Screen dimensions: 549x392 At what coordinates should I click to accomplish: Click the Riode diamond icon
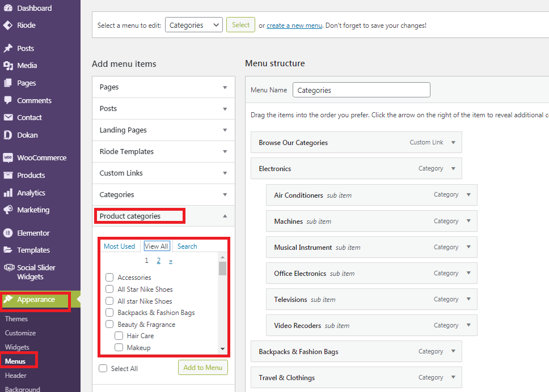(8, 25)
